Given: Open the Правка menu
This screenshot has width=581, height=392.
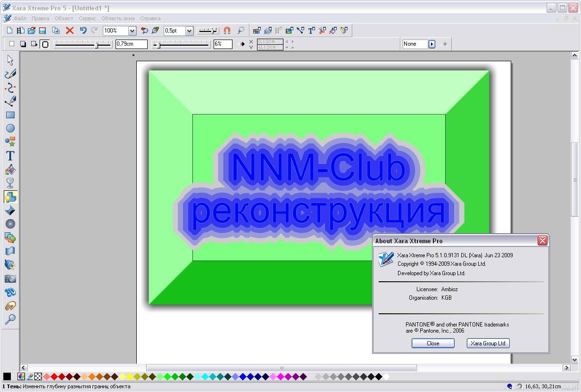Looking at the screenshot, I should pos(41,18).
